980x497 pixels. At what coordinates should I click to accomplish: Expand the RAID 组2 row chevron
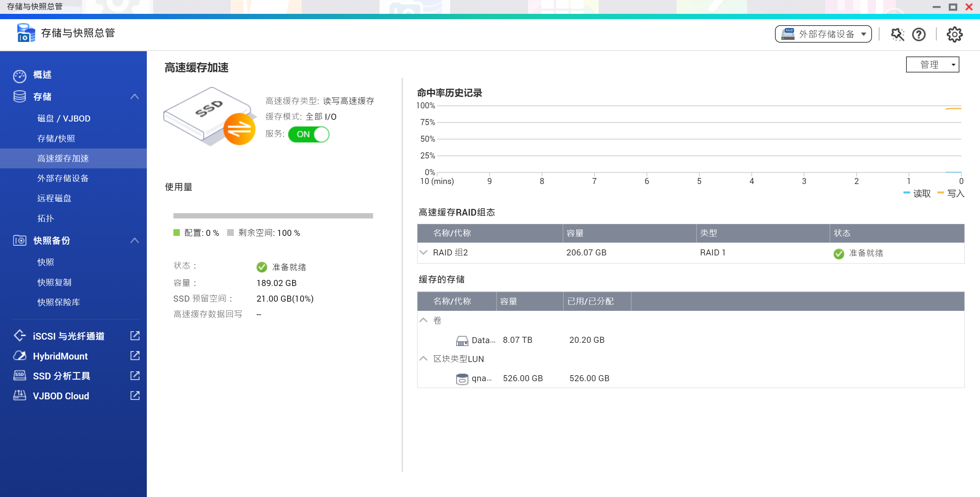(424, 253)
